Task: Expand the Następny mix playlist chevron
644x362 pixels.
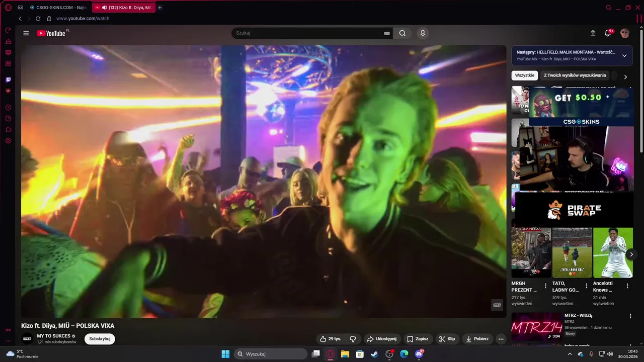Action: click(x=624, y=55)
